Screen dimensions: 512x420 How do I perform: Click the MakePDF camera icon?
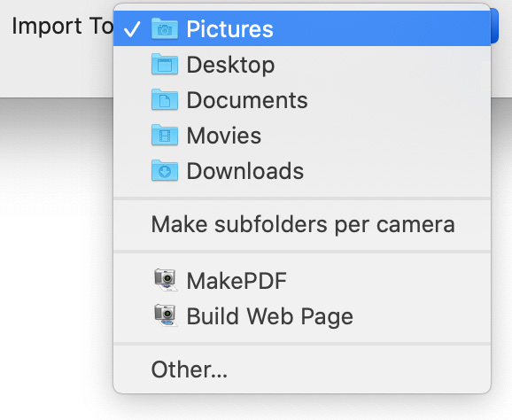(x=166, y=280)
